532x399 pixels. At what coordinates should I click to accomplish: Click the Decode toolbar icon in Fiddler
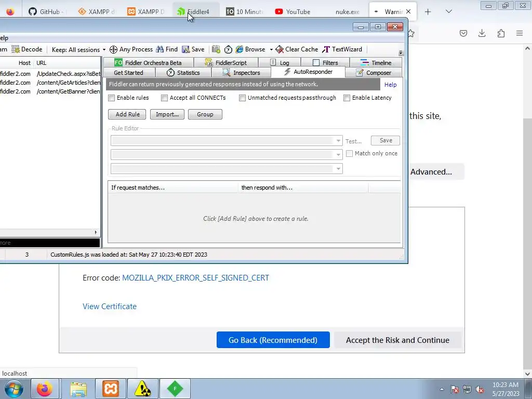coord(16,49)
